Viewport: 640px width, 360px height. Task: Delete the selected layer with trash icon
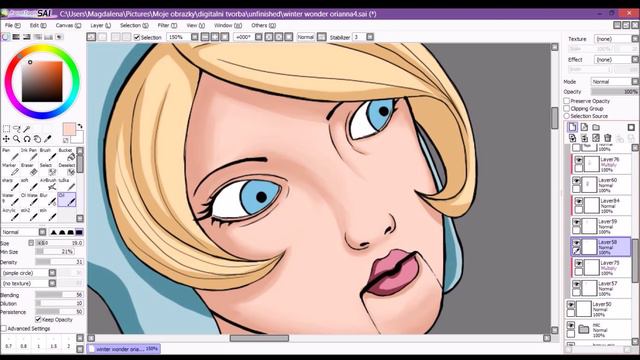click(x=608, y=138)
